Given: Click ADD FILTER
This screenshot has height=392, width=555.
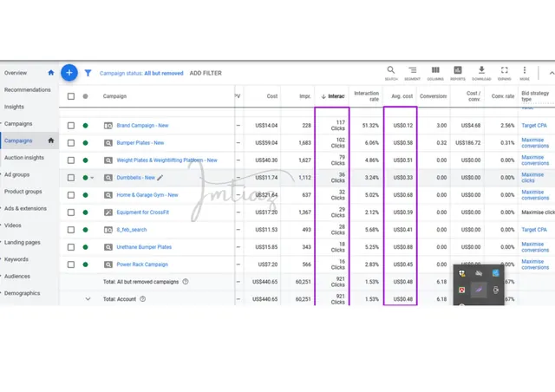Looking at the screenshot, I should 206,73.
